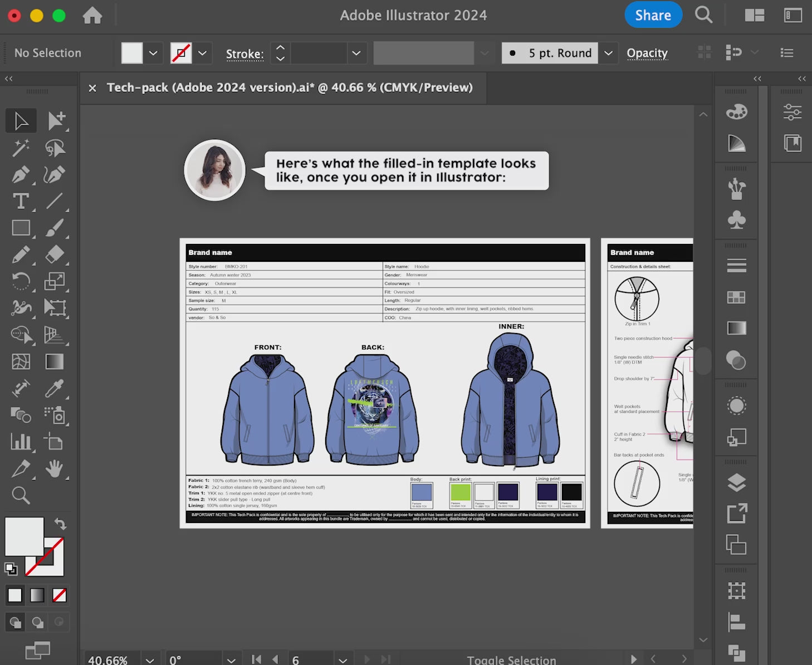Set paint mode to None

click(x=59, y=595)
